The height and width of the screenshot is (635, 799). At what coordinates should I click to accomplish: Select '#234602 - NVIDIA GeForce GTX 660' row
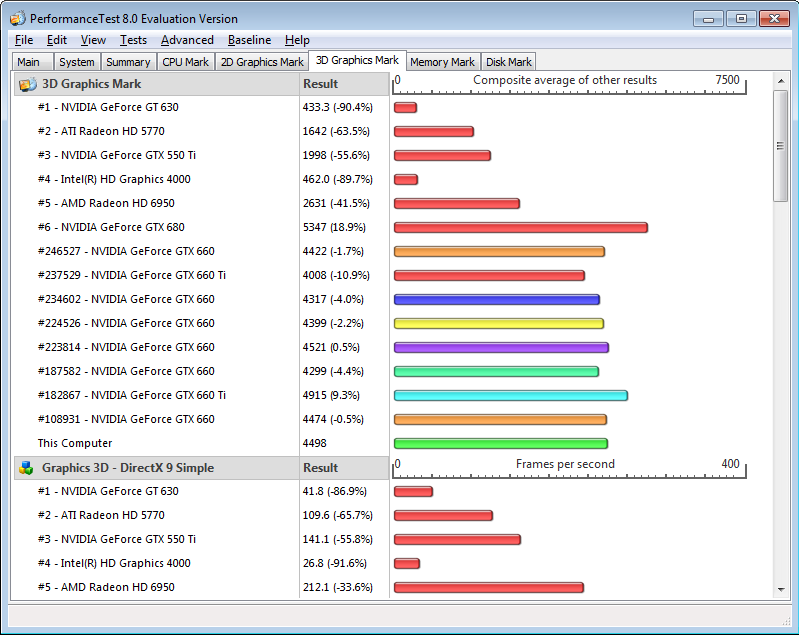pyautogui.click(x=126, y=299)
